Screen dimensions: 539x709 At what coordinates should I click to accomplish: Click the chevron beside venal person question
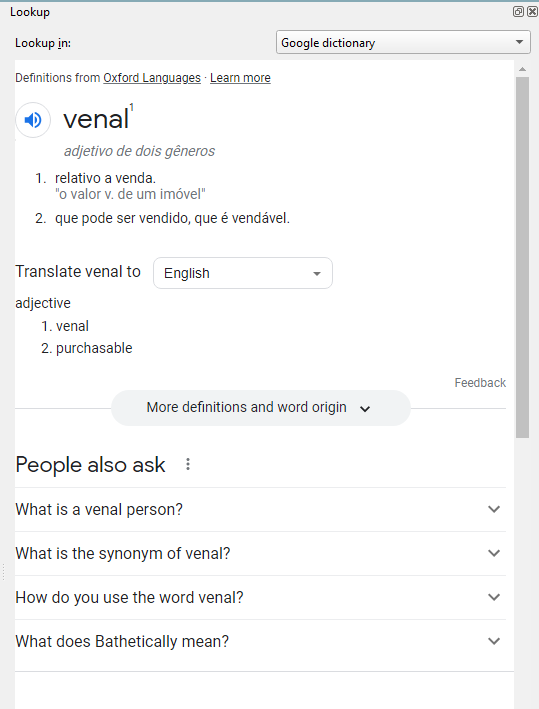click(x=494, y=509)
